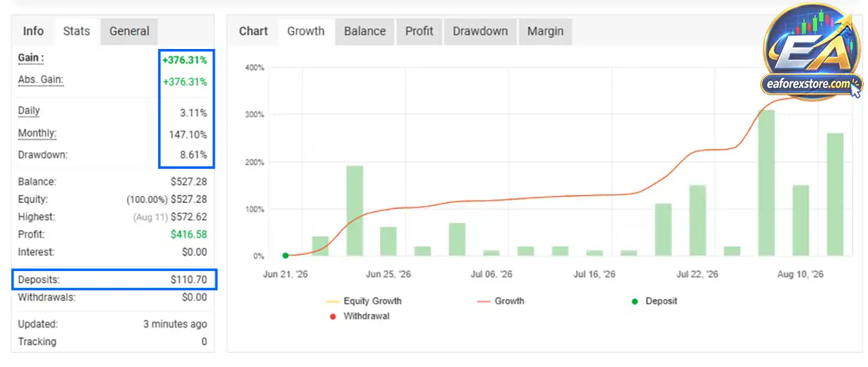
Task: Click the green deposit dot on Jun 21
Action: pyautogui.click(x=285, y=256)
